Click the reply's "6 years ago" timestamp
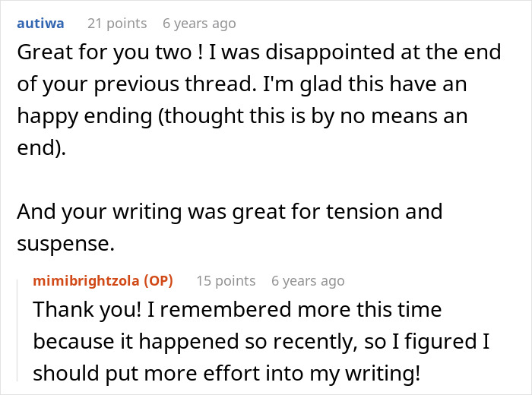The width and height of the screenshot is (532, 395). (308, 281)
